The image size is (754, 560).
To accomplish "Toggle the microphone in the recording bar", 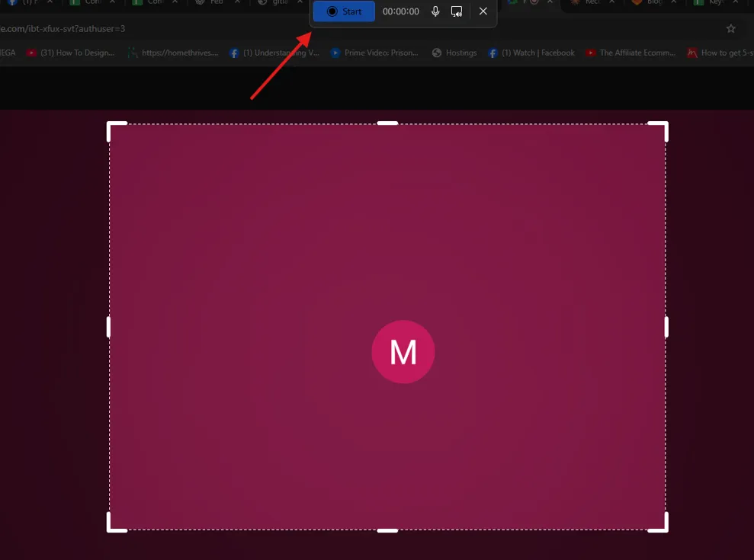I will pos(435,11).
